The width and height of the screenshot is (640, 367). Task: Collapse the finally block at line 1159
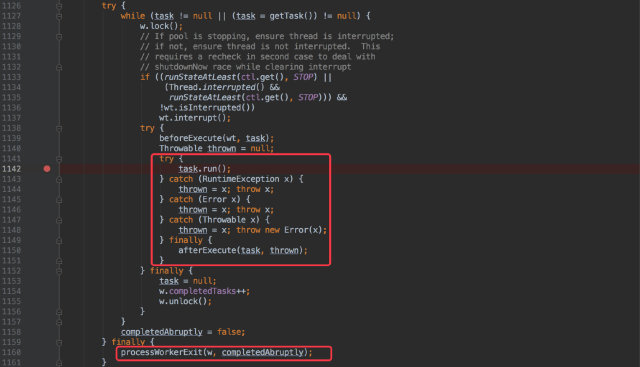coord(59,343)
